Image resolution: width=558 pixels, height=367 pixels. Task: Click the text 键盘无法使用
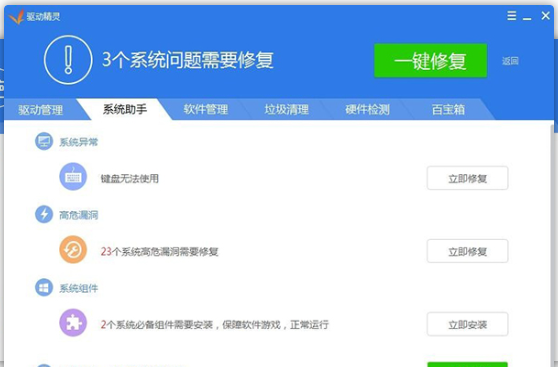pos(130,178)
